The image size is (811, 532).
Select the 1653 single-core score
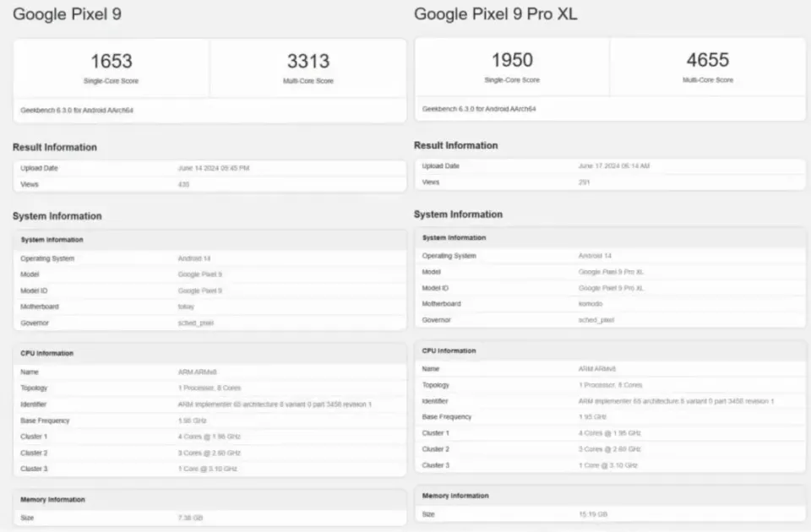[x=112, y=62]
